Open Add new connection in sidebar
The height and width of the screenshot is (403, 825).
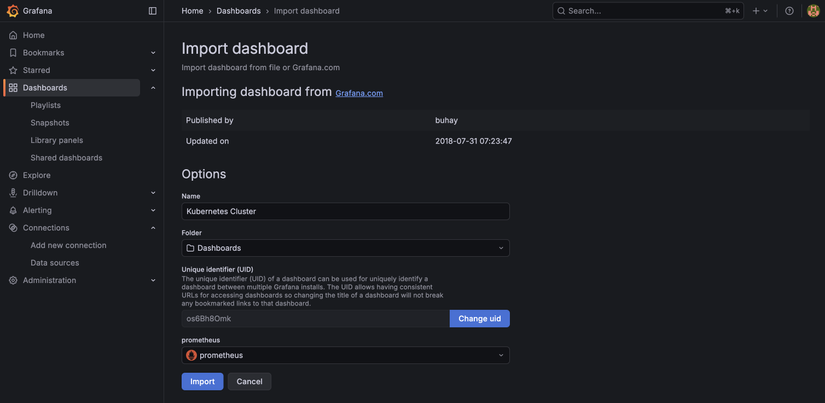[68, 245]
